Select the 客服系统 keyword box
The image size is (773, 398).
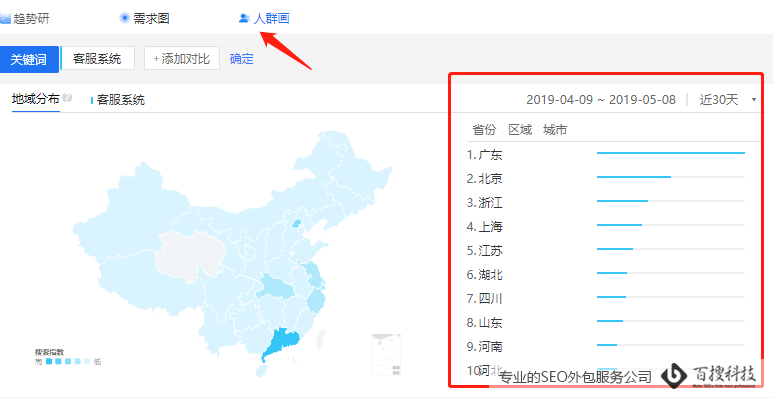point(98,59)
